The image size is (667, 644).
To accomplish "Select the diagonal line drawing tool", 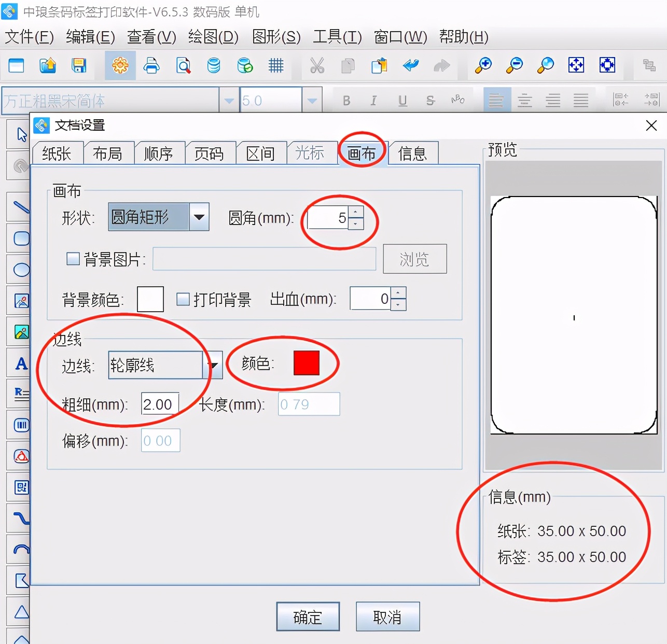I will (x=21, y=207).
